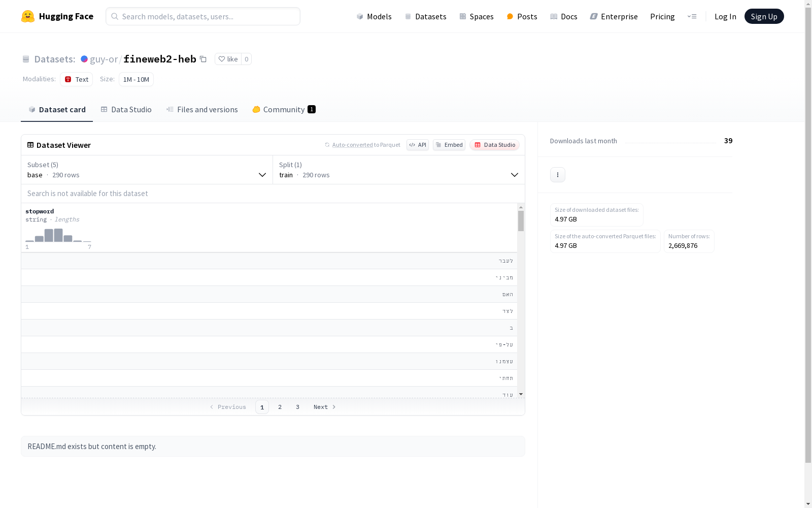Select the row containing על-פי
812x508 pixels.
click(x=269, y=344)
